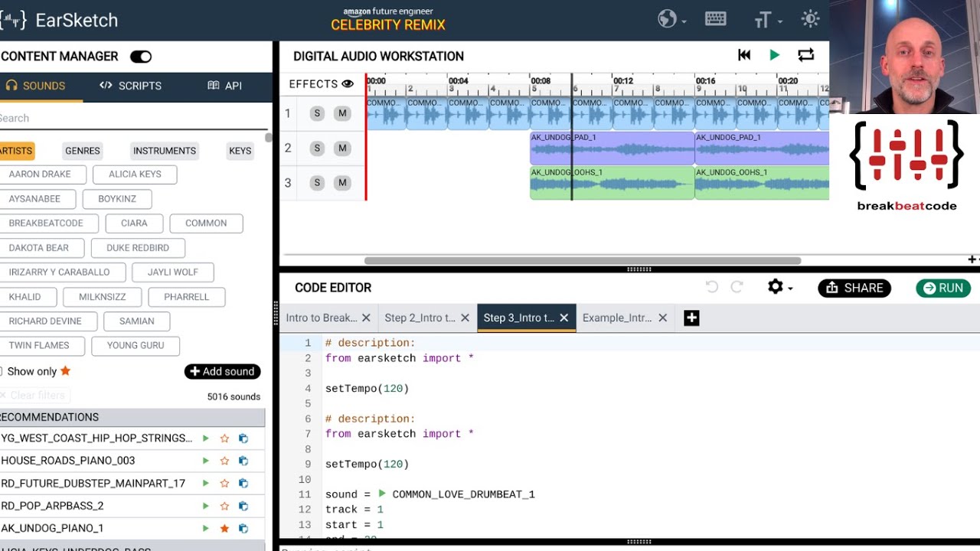Image resolution: width=980 pixels, height=551 pixels.
Task: Favorite RD_FUTURE_DUBSTEP_MAINPART_17 sound
Action: point(224,484)
